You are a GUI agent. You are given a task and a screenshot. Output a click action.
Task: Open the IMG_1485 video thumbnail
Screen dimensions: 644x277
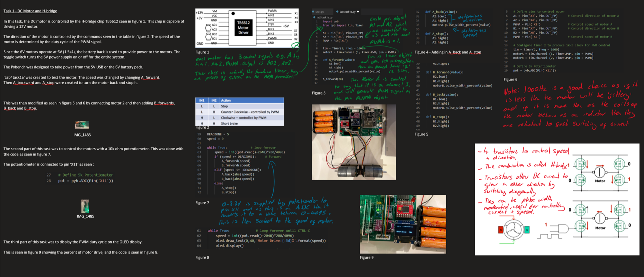pyautogui.click(x=85, y=206)
